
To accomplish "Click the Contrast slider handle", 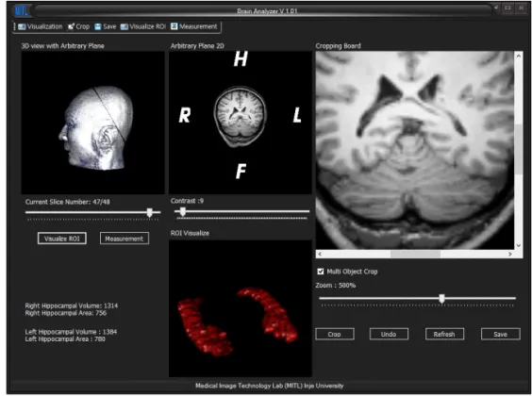I will point(183,212).
